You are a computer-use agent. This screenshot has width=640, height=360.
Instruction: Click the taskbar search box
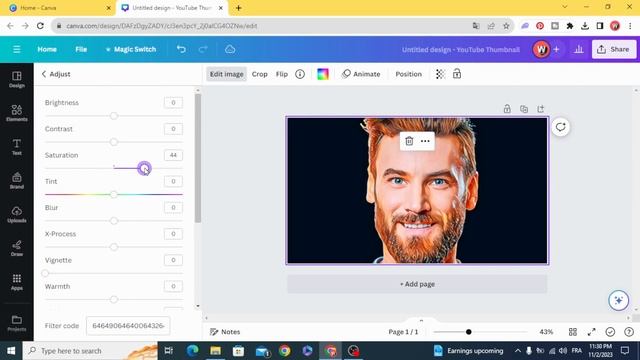coord(91,351)
